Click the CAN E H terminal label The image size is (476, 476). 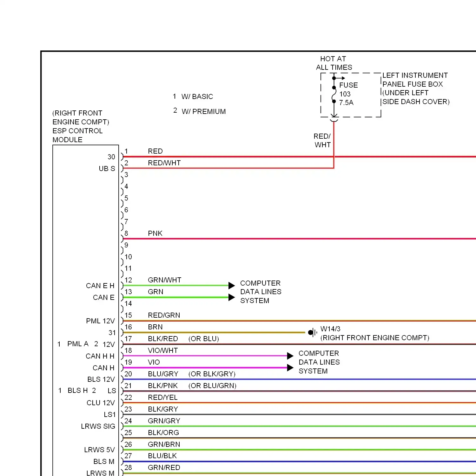click(100, 286)
